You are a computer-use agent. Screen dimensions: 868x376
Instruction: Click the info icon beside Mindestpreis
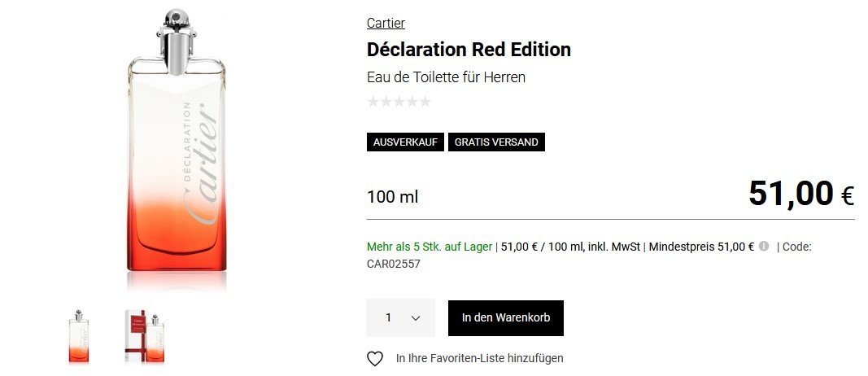click(764, 246)
